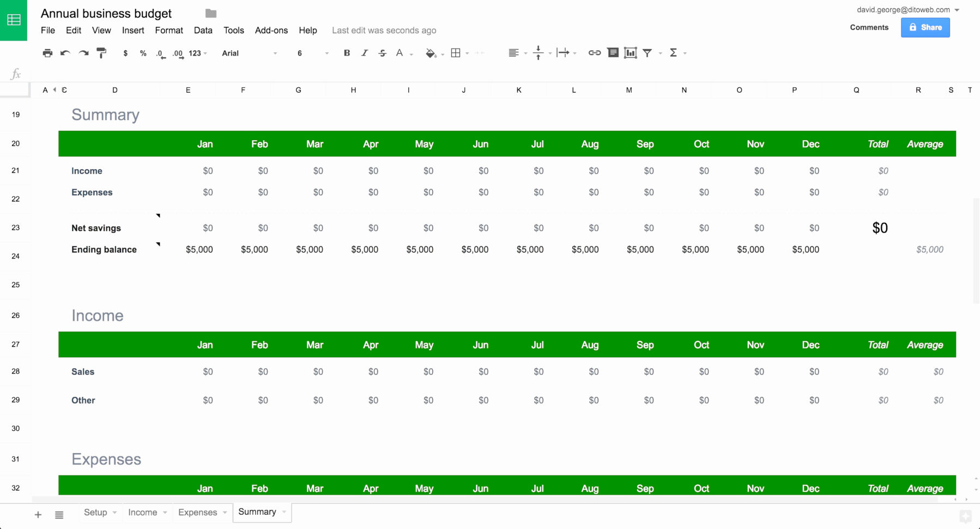Viewport: 980px width, 529px height.
Task: Create a filter
Action: [648, 53]
